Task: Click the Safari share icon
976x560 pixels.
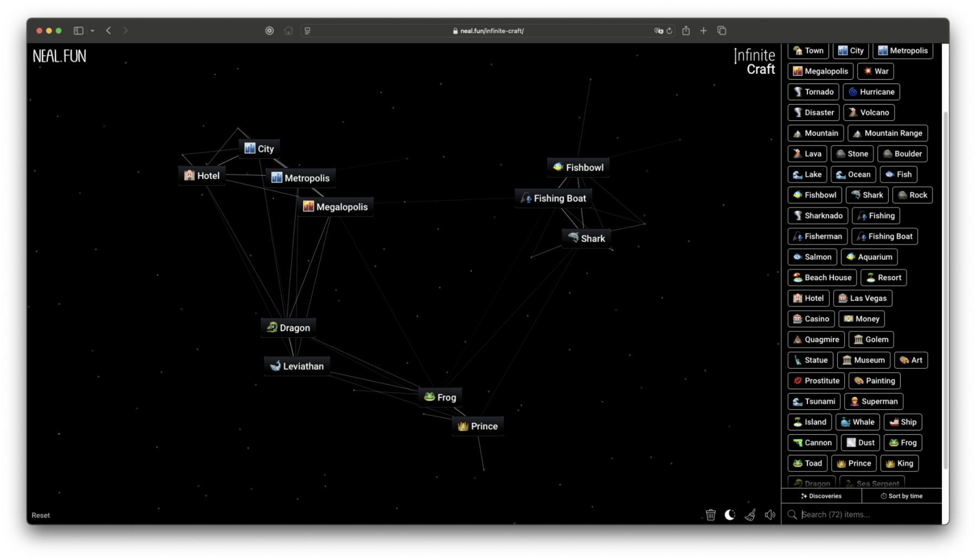Action: tap(686, 31)
